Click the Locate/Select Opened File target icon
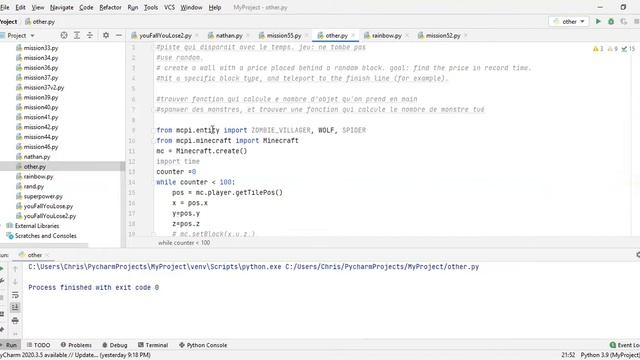The width and height of the screenshot is (640, 360). pos(64,36)
